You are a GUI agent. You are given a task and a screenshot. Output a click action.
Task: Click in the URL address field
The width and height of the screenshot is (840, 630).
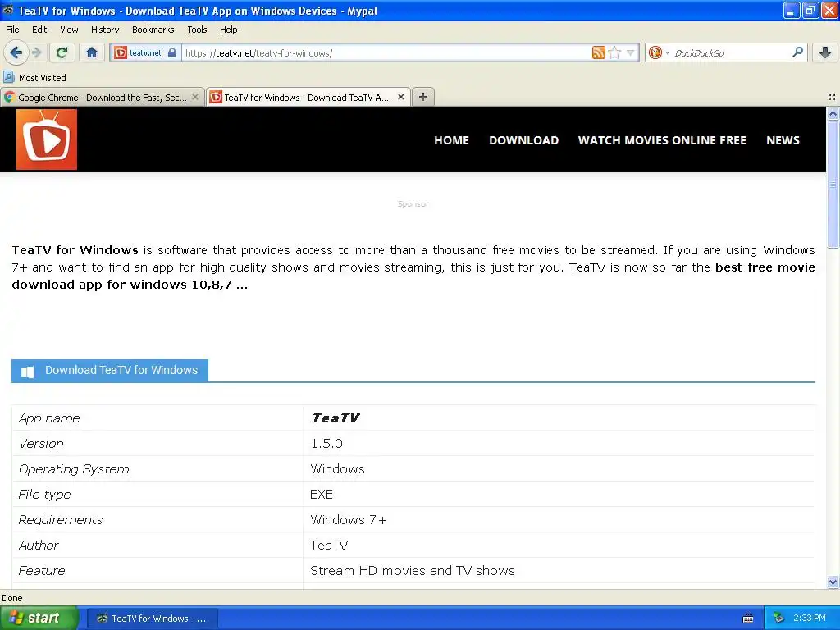386,52
